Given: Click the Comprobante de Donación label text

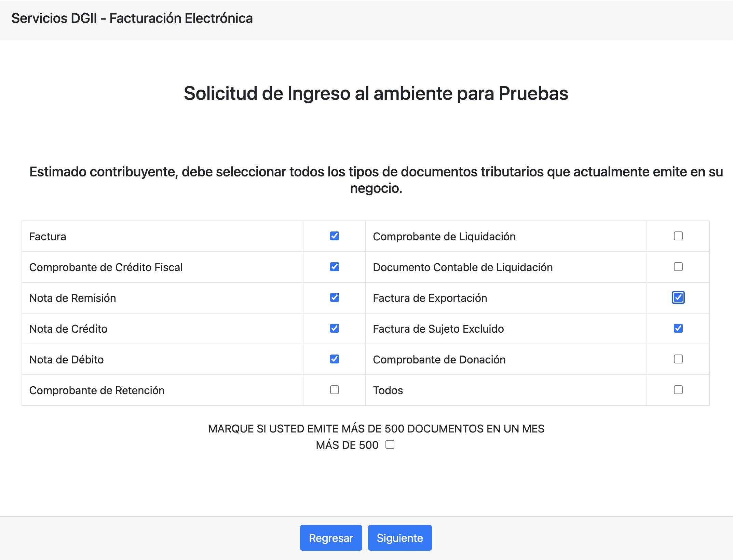Looking at the screenshot, I should point(439,359).
